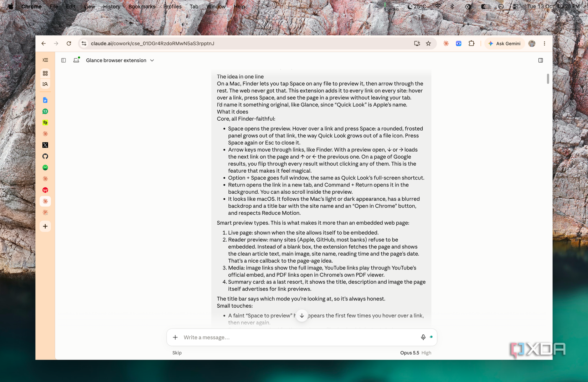Click the Ask Gemini button

pyautogui.click(x=504, y=43)
